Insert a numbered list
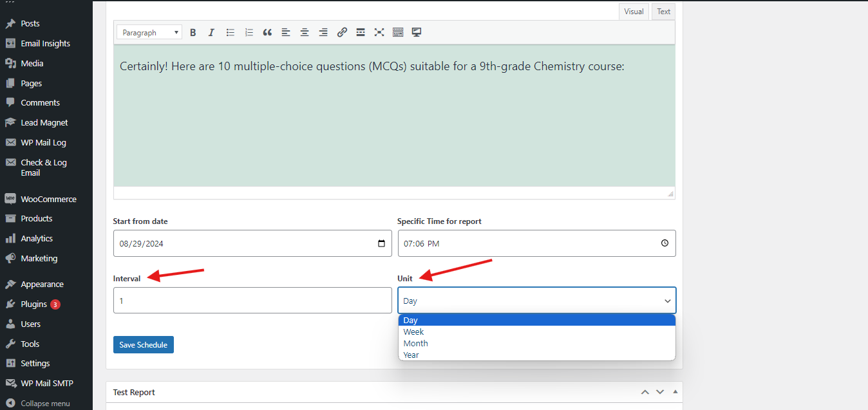 (x=249, y=32)
